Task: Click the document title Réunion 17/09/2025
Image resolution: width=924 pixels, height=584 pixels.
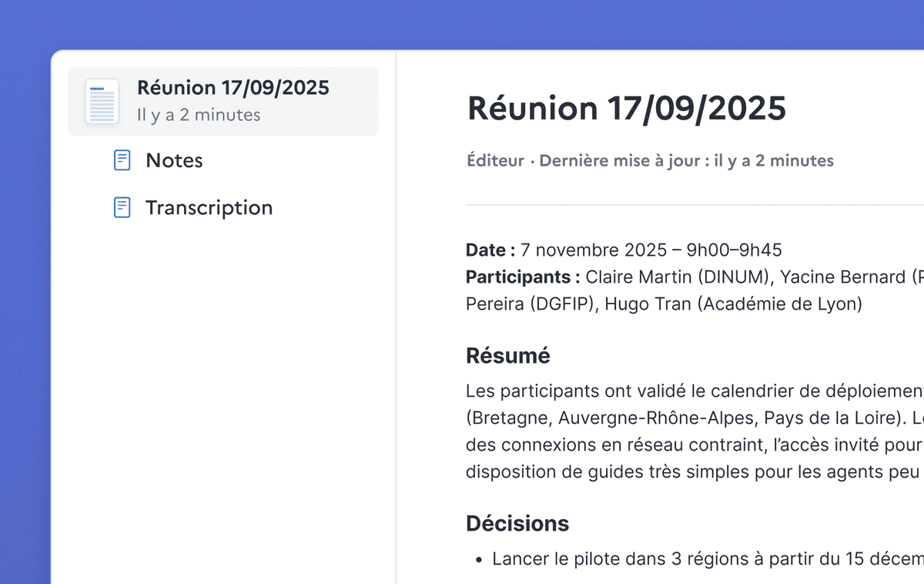Action: click(625, 108)
